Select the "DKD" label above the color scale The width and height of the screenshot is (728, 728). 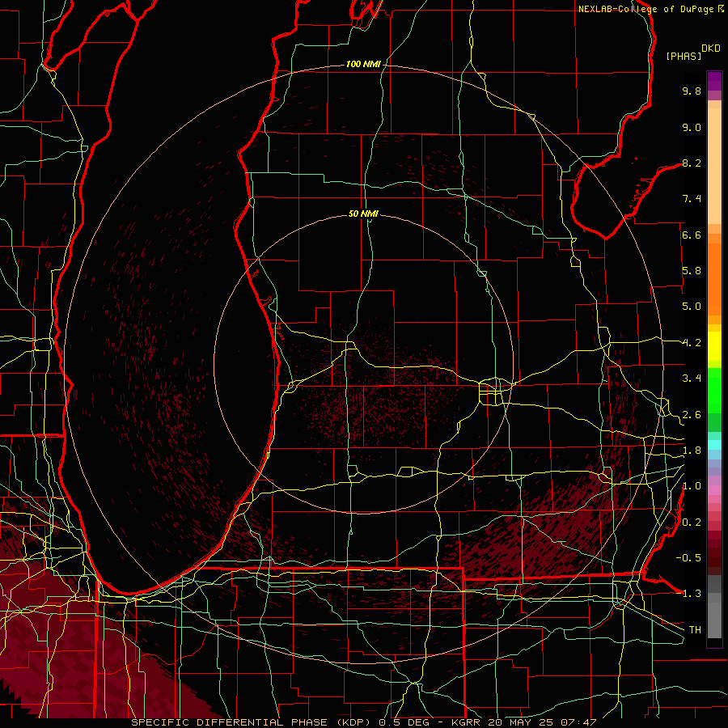711,49
